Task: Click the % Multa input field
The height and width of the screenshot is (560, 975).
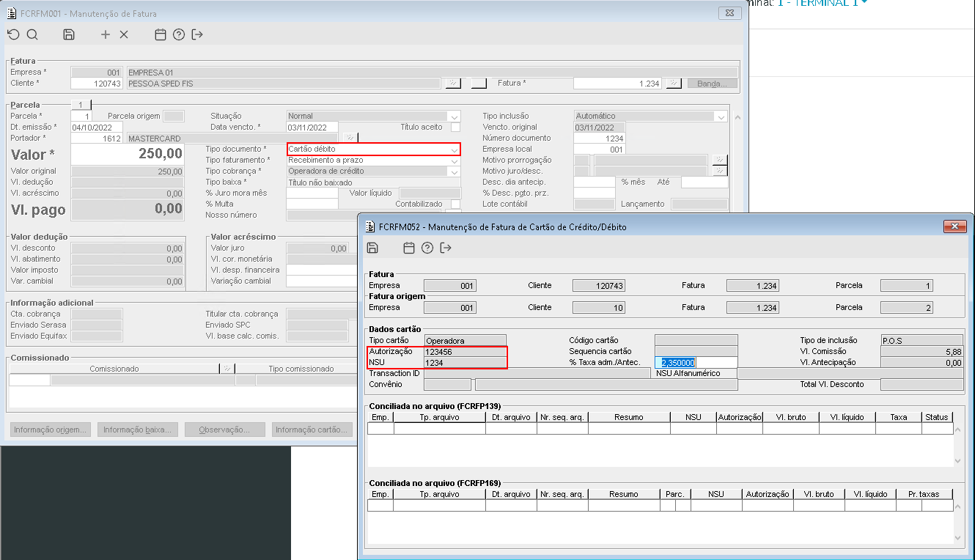Action: point(312,204)
